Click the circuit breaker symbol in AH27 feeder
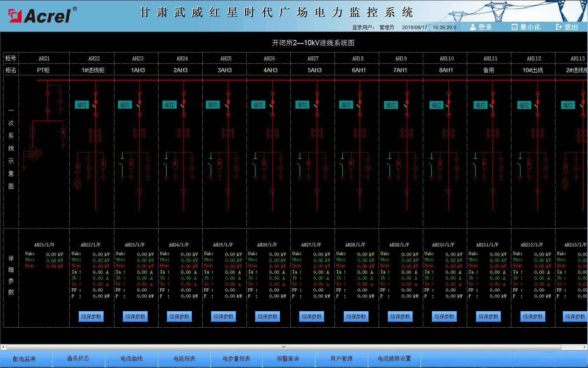This screenshot has height=368, width=588. (317, 104)
